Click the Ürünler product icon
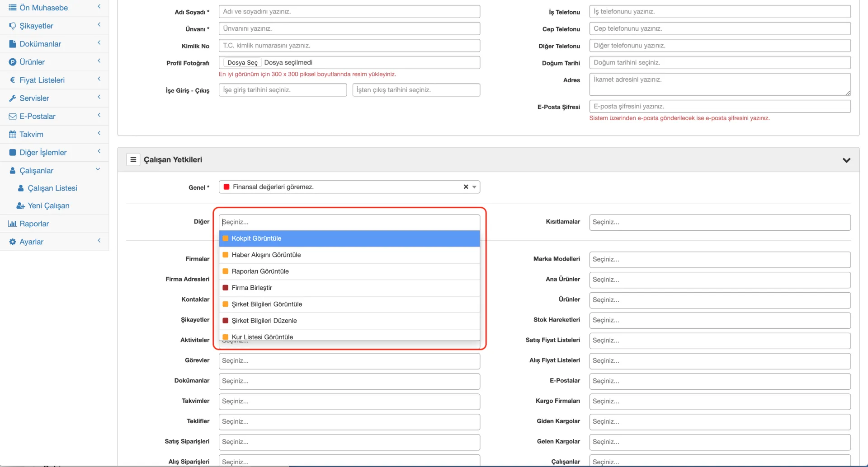This screenshot has width=868, height=467. tap(13, 62)
